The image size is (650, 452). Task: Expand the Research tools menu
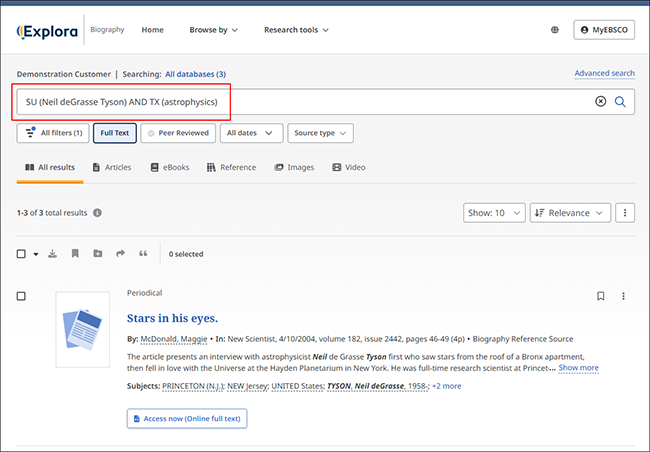(x=296, y=30)
